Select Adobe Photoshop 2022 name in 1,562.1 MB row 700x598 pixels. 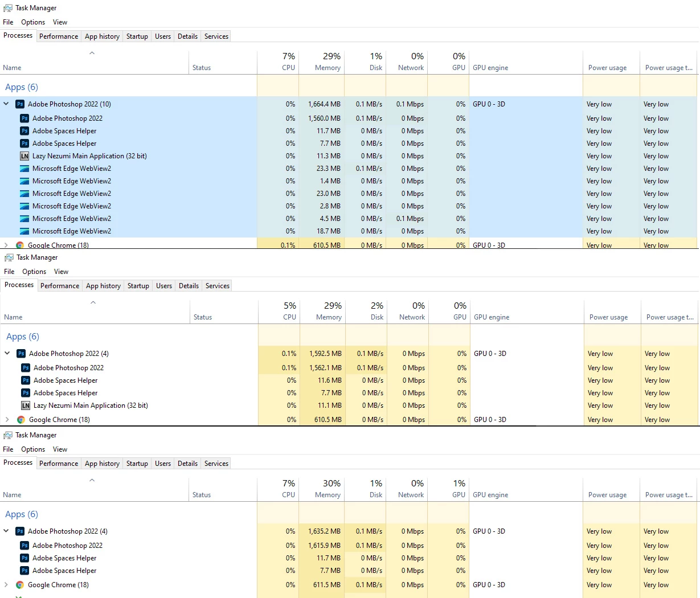(68, 368)
